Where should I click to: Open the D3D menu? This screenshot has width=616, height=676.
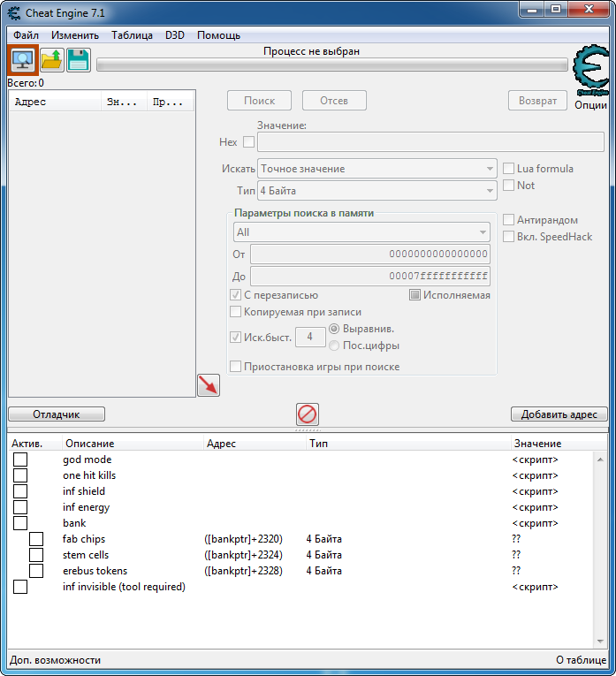pyautogui.click(x=175, y=35)
